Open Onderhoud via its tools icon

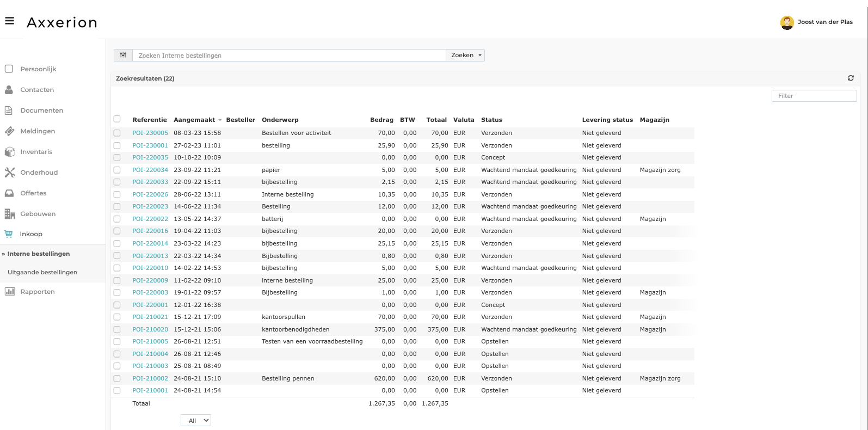9,173
